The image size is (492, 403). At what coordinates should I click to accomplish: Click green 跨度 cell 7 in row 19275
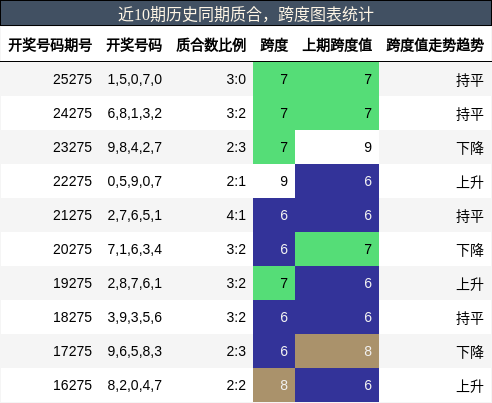click(x=274, y=283)
